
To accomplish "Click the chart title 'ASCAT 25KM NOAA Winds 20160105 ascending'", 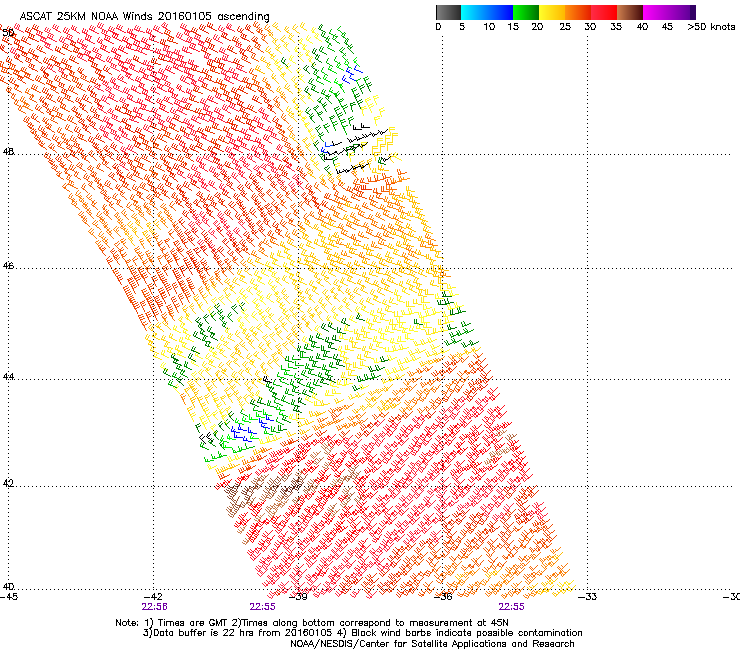I will pos(144,17).
